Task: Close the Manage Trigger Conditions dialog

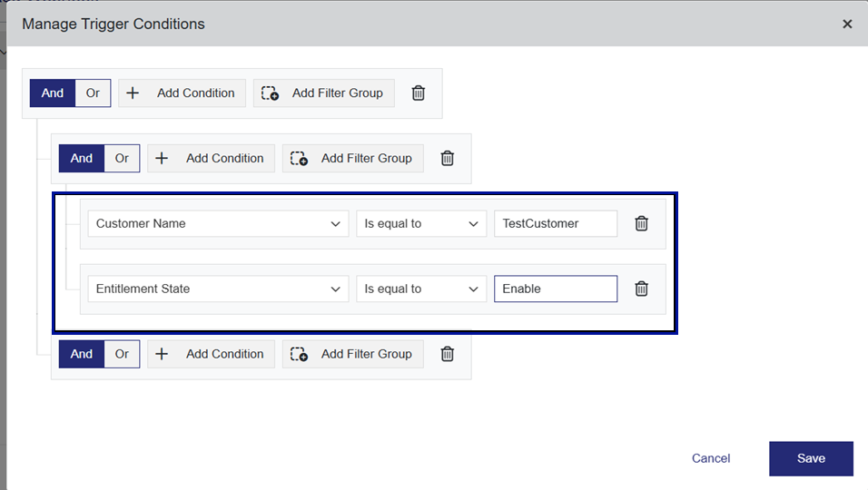Action: [847, 24]
